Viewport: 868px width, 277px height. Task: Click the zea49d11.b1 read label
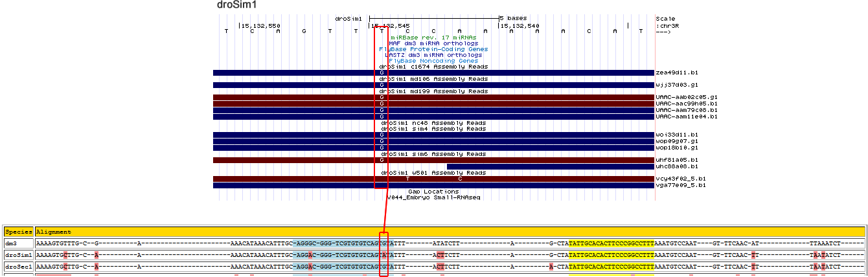[676, 73]
